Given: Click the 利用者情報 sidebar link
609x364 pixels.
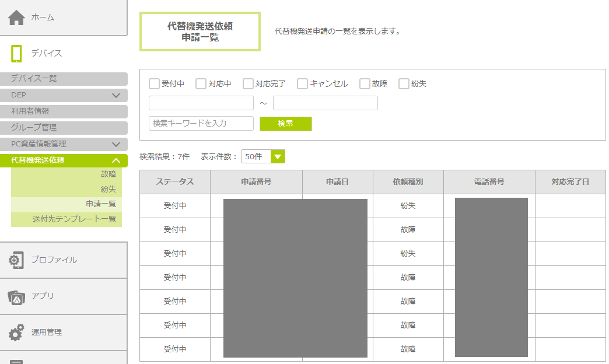Looking at the screenshot, I should [30, 111].
